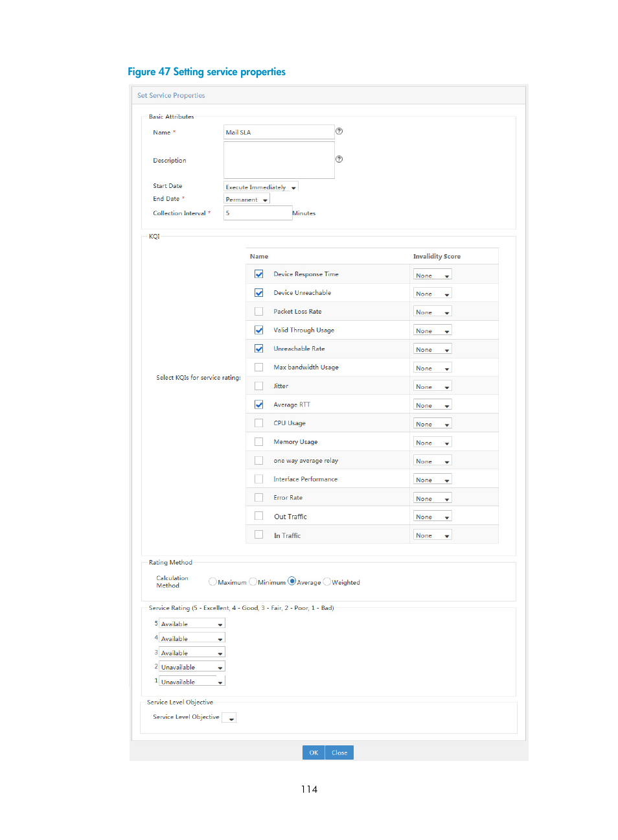Enable the Max bandwidth Usage checkbox

pos(259,367)
